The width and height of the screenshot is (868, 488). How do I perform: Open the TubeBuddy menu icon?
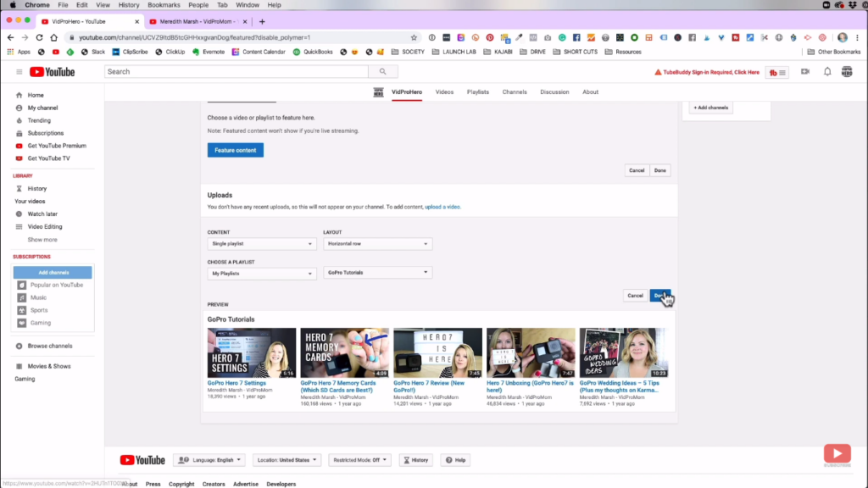pos(777,73)
